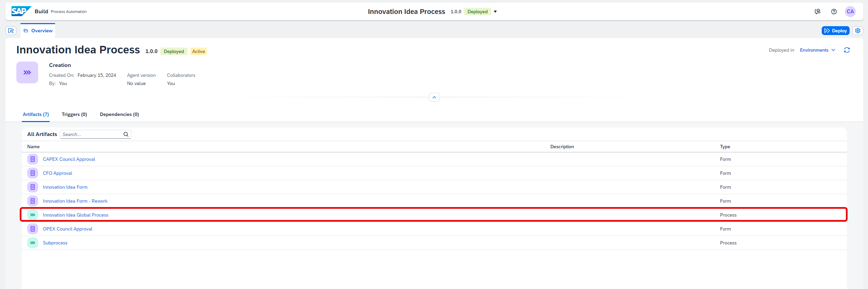Open the Subprocess artifact

[x=55, y=243]
